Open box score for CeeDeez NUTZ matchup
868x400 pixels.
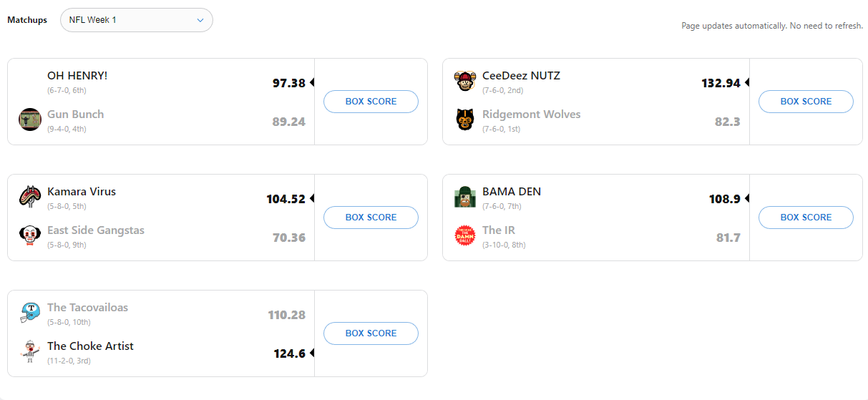(x=806, y=102)
